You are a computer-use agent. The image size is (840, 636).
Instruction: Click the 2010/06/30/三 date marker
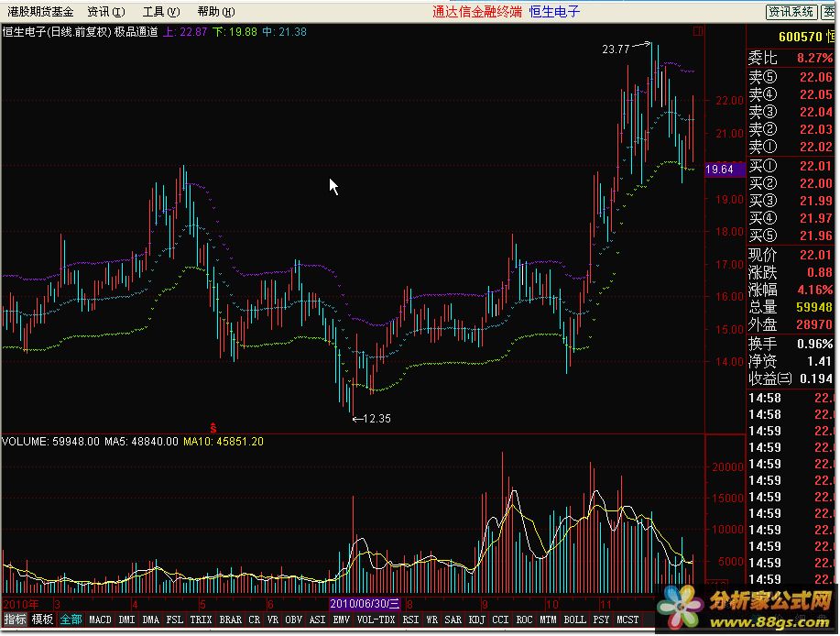coord(365,605)
